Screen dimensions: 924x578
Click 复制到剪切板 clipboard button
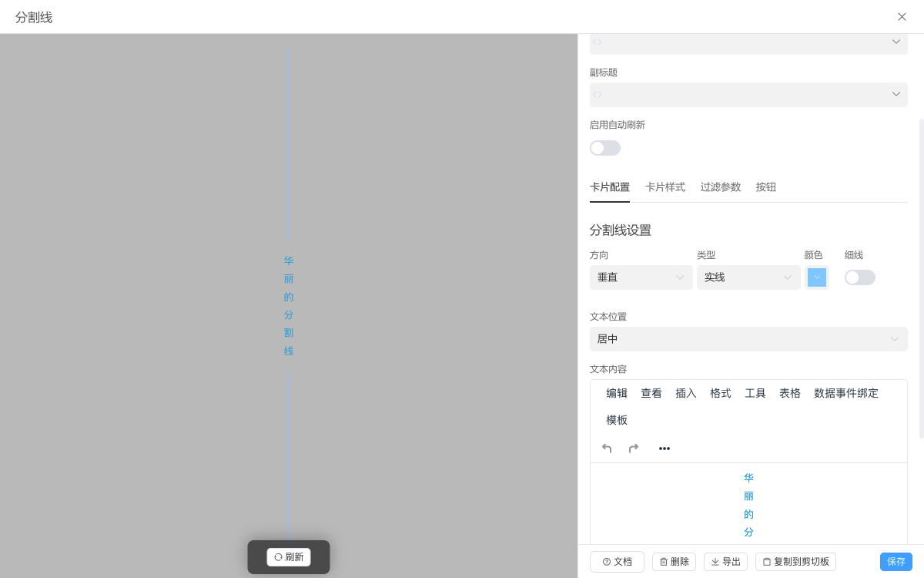[795, 562]
